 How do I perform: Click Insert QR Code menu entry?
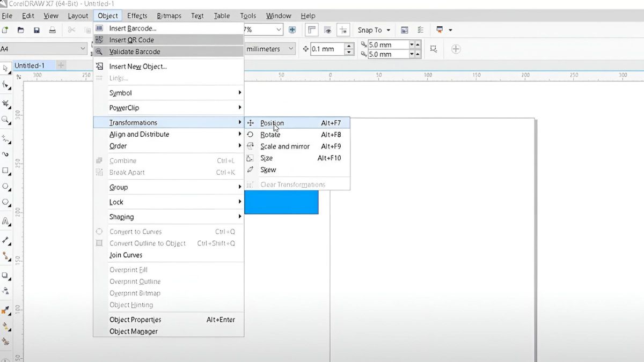[x=169, y=40]
